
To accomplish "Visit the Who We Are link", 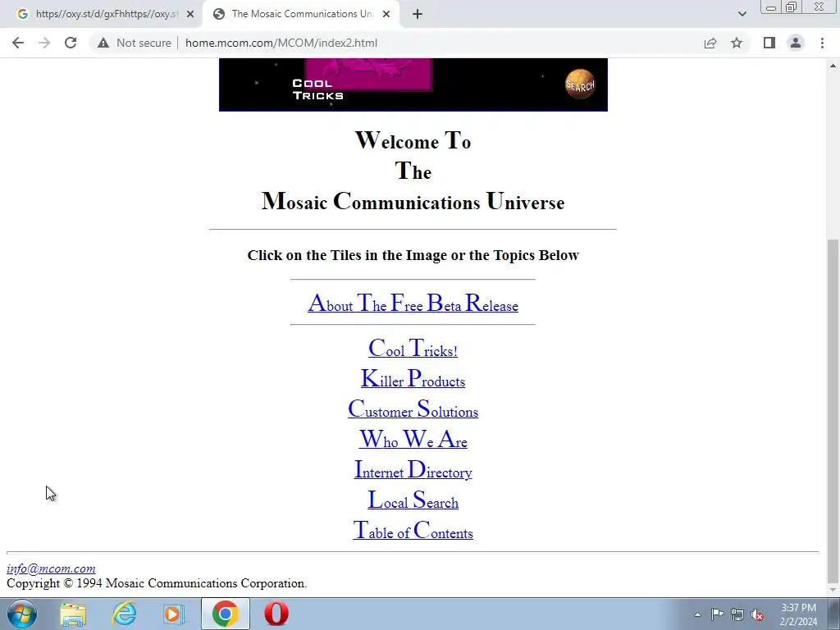I will click(413, 440).
